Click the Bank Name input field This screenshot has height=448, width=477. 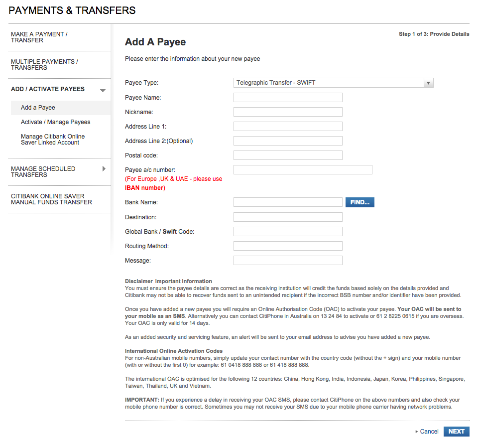(x=288, y=202)
